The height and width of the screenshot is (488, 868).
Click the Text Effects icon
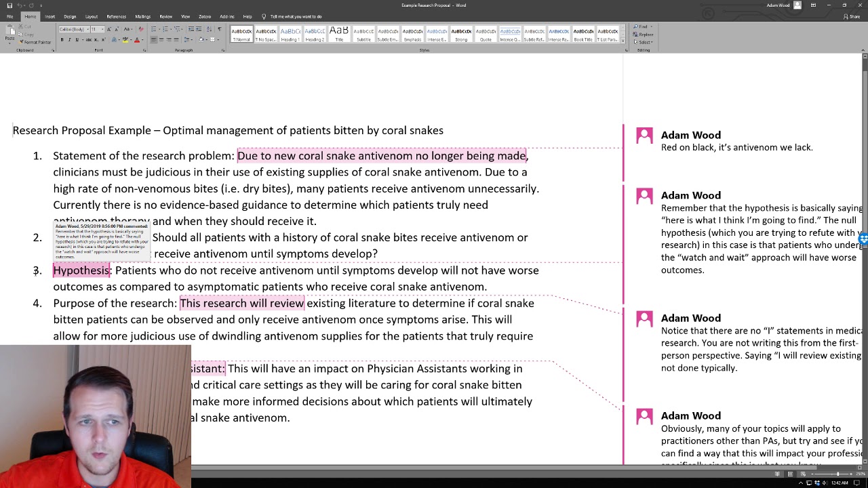(114, 40)
